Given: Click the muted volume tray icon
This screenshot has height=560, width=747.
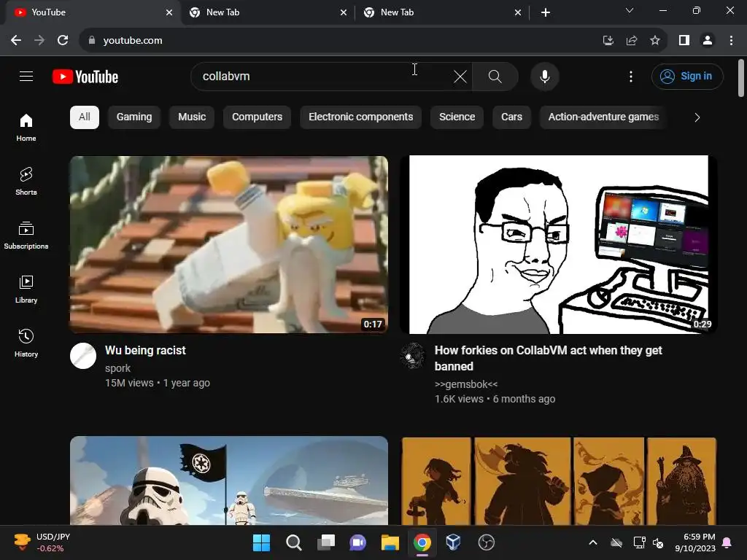Looking at the screenshot, I should coord(658,542).
